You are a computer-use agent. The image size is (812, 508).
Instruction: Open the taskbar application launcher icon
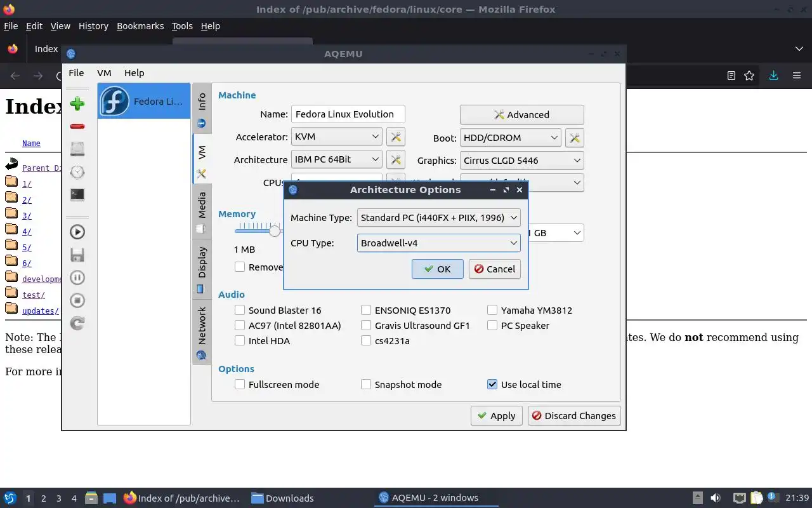pos(10,498)
